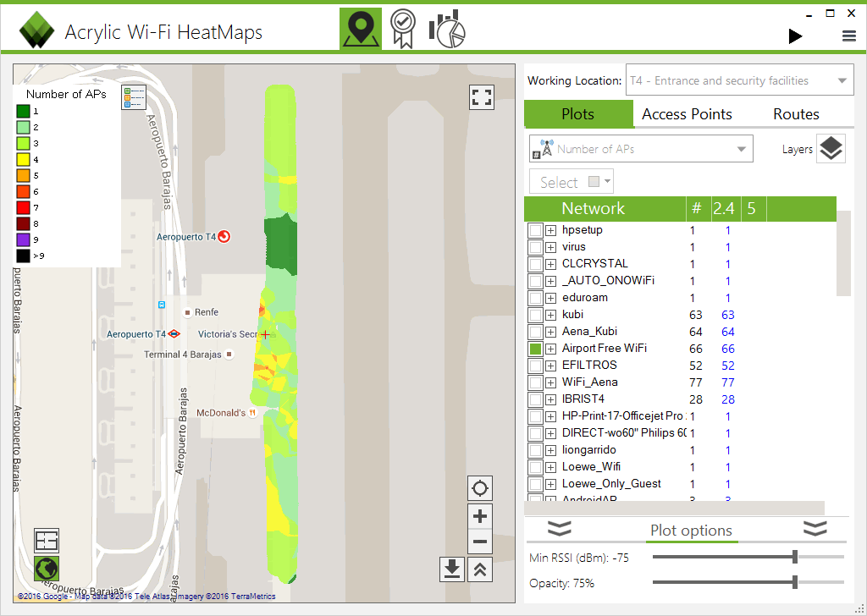The width and height of the screenshot is (867, 616).
Task: Sort by the 5 column header
Action: click(752, 208)
